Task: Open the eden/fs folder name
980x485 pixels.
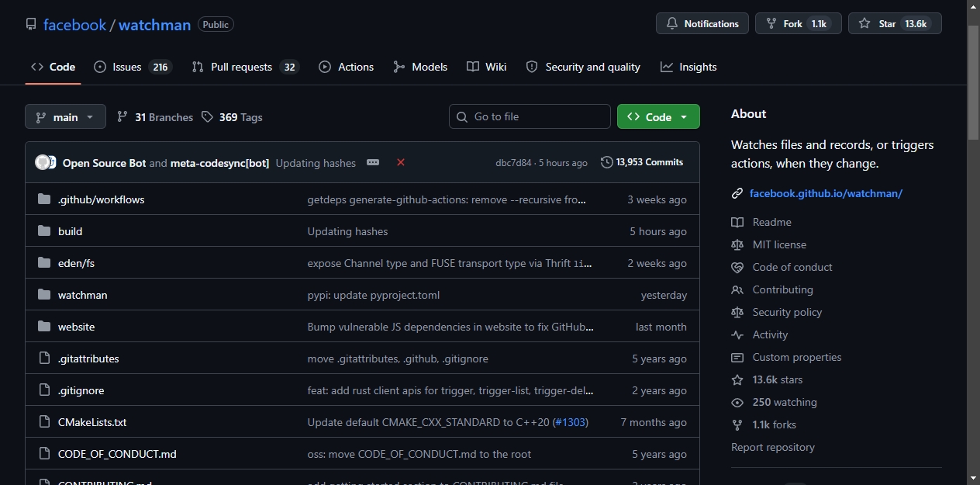Action: click(x=76, y=263)
